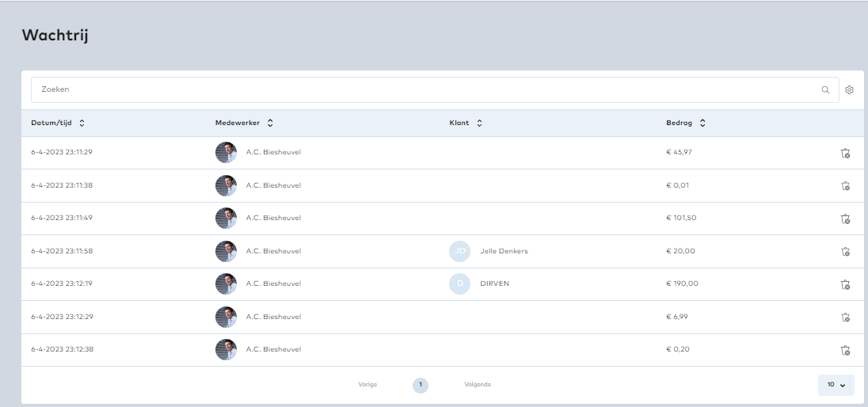The height and width of the screenshot is (407, 868).
Task: Open table settings gear icon
Action: [849, 90]
